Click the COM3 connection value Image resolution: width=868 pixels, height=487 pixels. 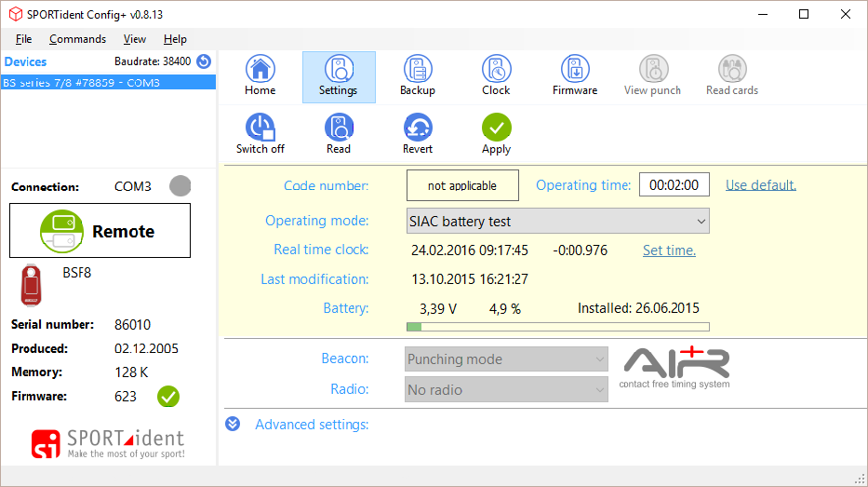pos(133,187)
